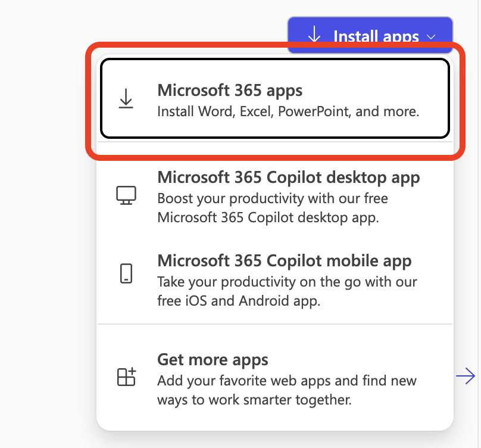
Task: Click 'Take your productivity on the go' description
Action: pos(287,291)
